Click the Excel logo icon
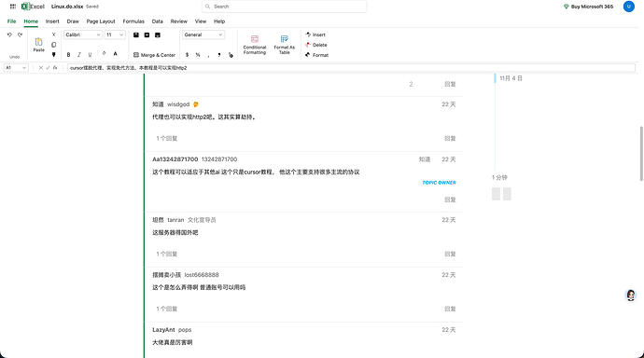Viewport: 644px width, 358px height. (x=25, y=7)
